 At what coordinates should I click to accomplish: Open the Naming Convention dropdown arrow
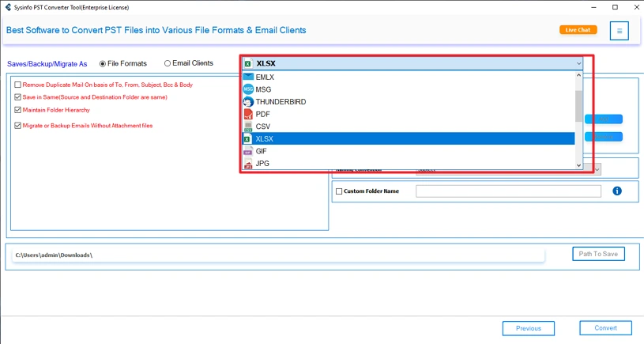click(x=597, y=169)
